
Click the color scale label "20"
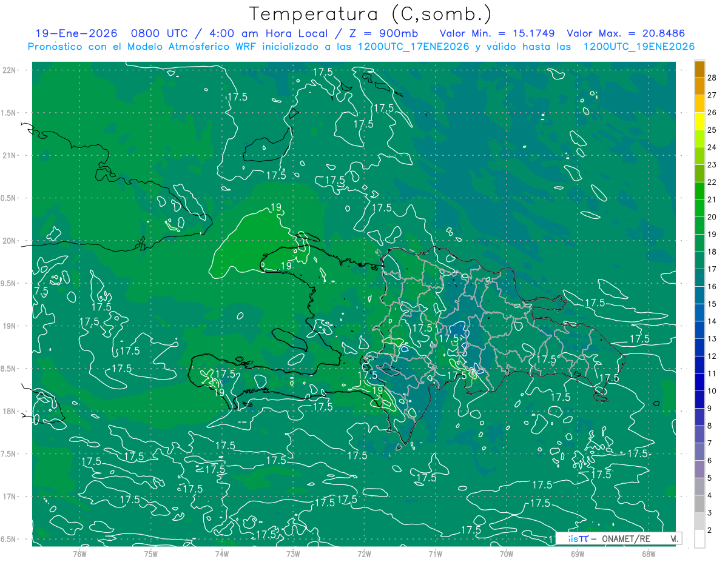tap(712, 217)
